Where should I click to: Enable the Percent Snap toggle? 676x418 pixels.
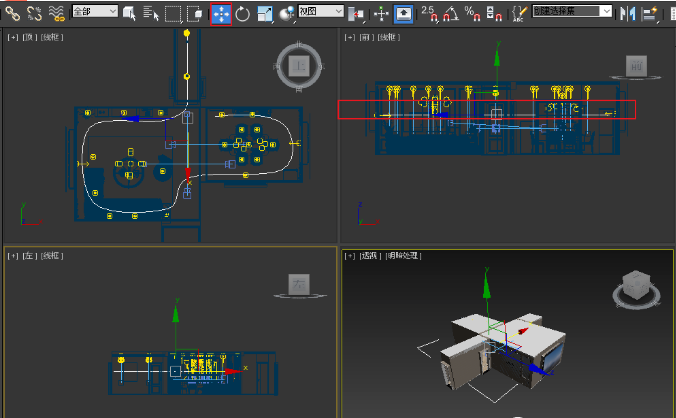click(x=472, y=13)
